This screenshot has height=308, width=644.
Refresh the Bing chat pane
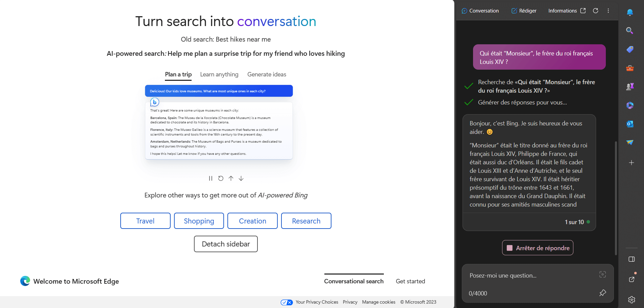(596, 11)
